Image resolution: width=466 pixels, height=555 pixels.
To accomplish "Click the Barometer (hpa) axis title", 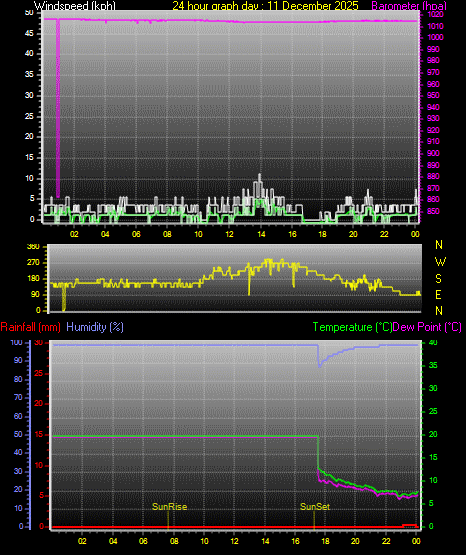I will click(409, 6).
